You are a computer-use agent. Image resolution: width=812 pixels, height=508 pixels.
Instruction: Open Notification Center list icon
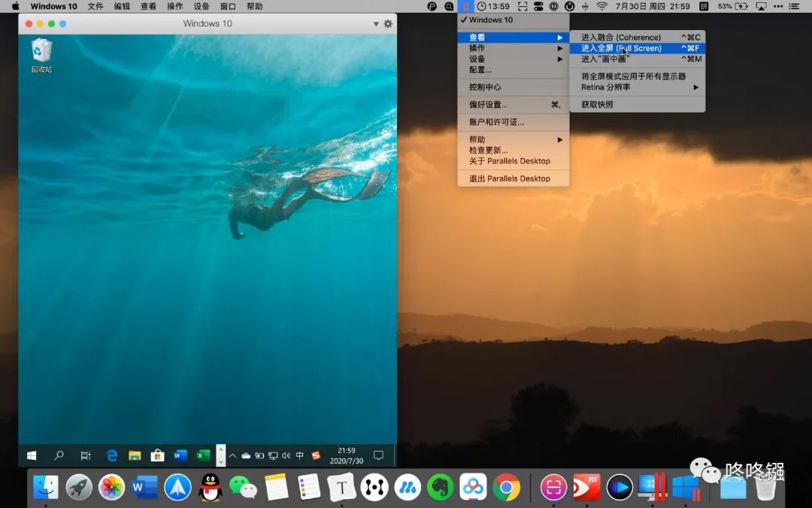click(795, 6)
